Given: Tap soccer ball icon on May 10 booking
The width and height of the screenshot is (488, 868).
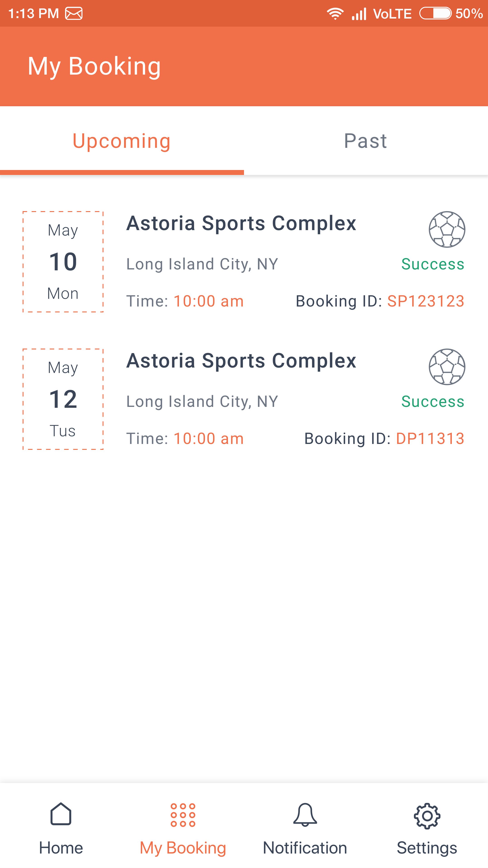Looking at the screenshot, I should click(447, 229).
